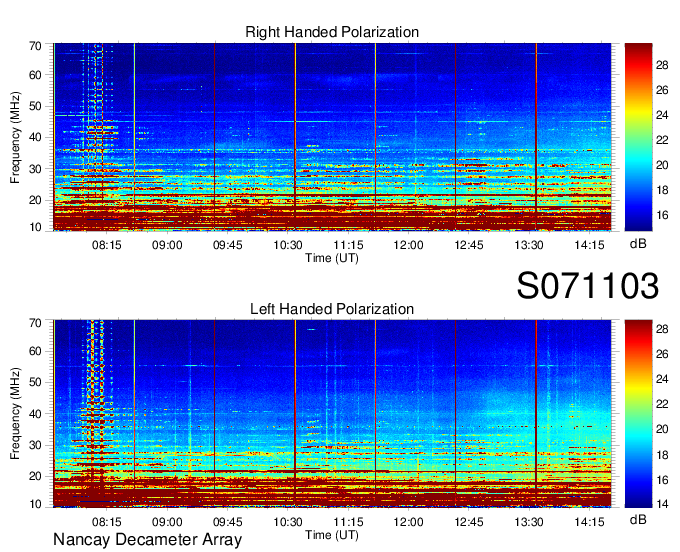Click the dB label under the upper color bar
This screenshot has width=680, height=552.
pyautogui.click(x=638, y=244)
